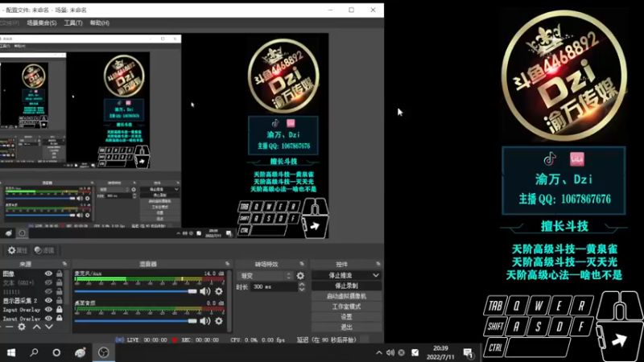644x362 pixels.
Task: Decrease 时长 duration with down arrow
Action: click(x=302, y=290)
